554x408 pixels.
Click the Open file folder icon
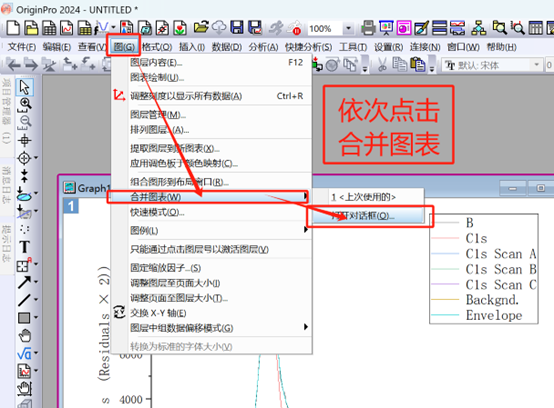point(201,28)
